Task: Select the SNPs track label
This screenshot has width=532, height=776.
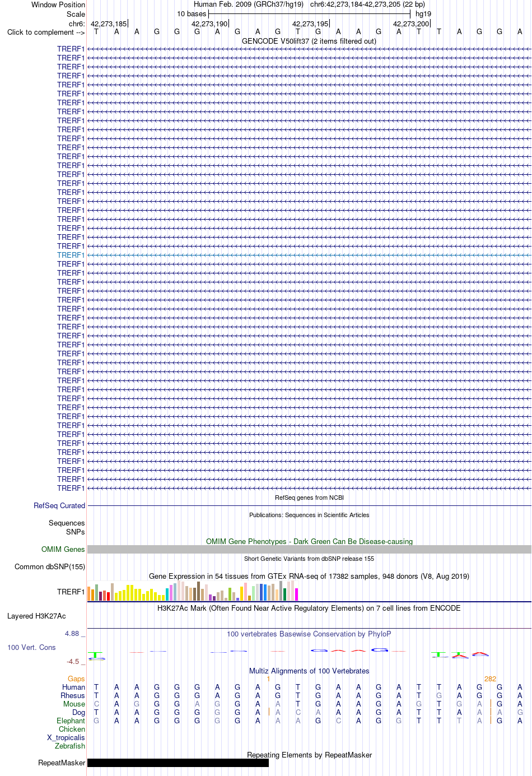Action: [76, 532]
